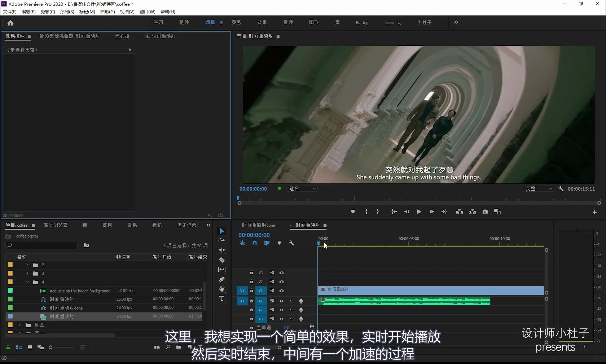Open the 文件(F) menu
The image size is (606, 364).
(10, 12)
